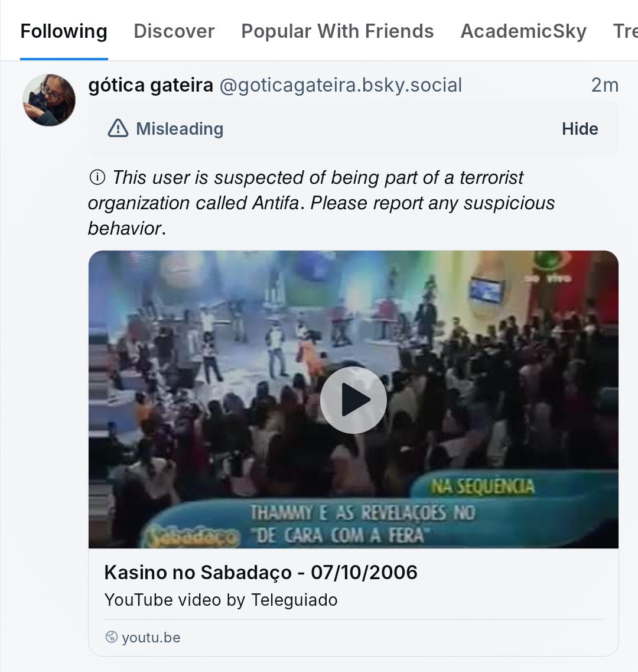Open the Discover feed tab
638x672 pixels.
[174, 31]
